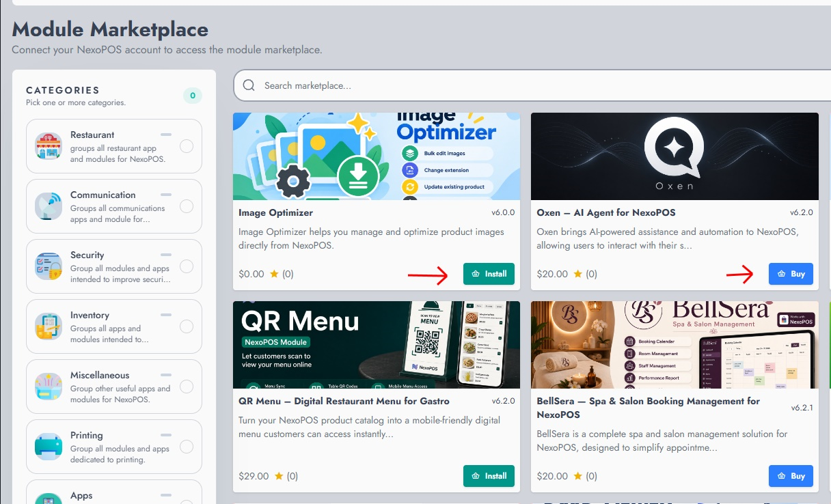Image resolution: width=831 pixels, height=504 pixels.
Task: Click the Module Marketplace heading
Action: coord(110,30)
